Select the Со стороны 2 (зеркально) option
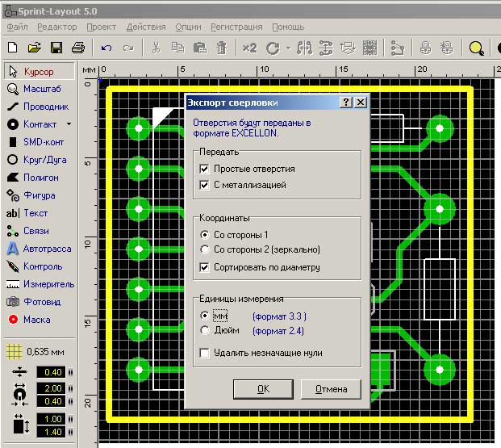Screen dimensions: 501x448 pos(204,250)
